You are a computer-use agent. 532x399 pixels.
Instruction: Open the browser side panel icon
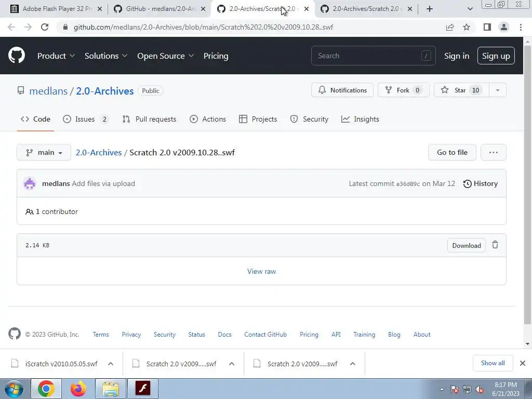(487, 27)
